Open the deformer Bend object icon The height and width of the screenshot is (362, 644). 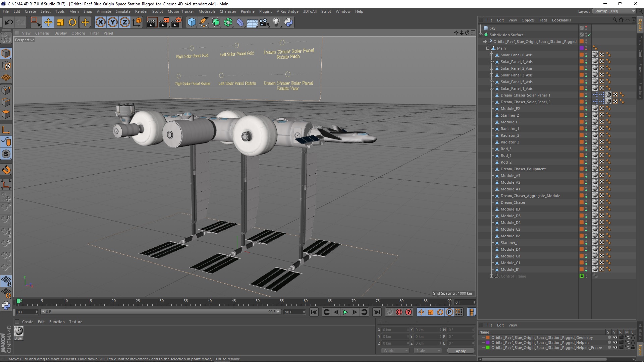point(240,22)
